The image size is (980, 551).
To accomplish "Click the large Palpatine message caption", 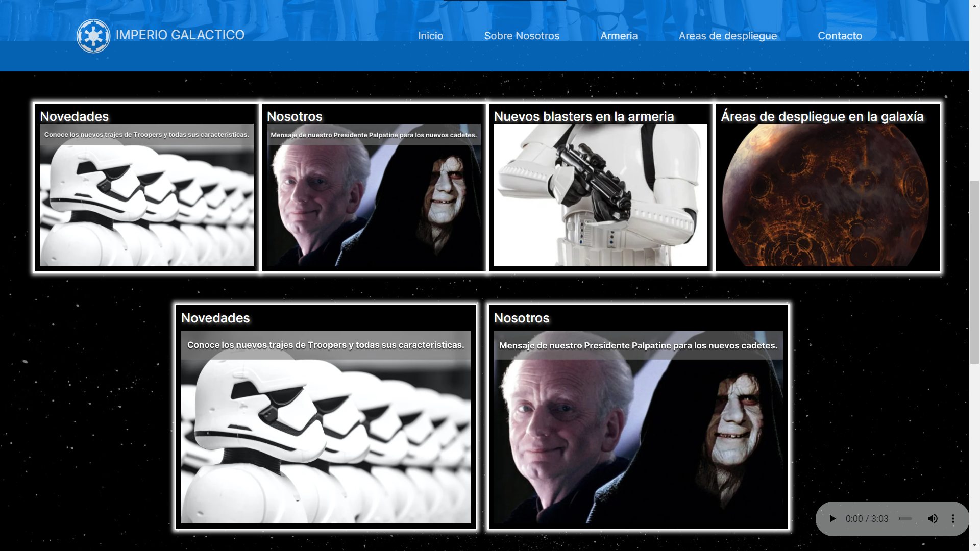I will pos(638,345).
